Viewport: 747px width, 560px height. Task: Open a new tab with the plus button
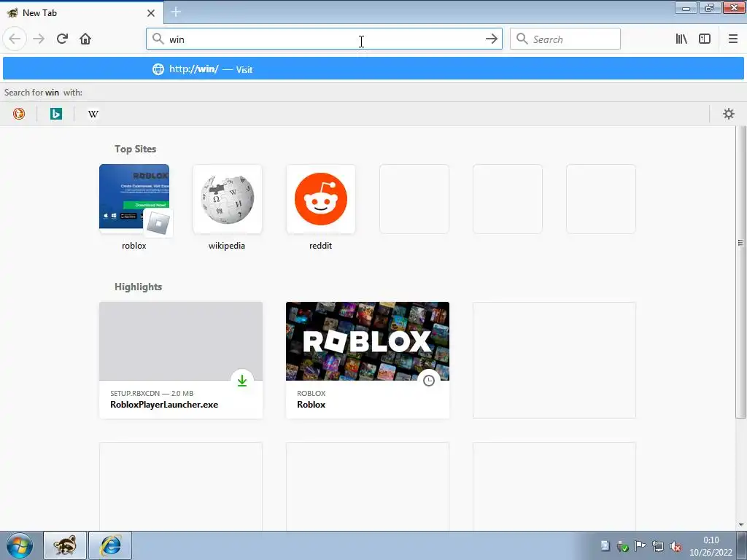(x=176, y=12)
